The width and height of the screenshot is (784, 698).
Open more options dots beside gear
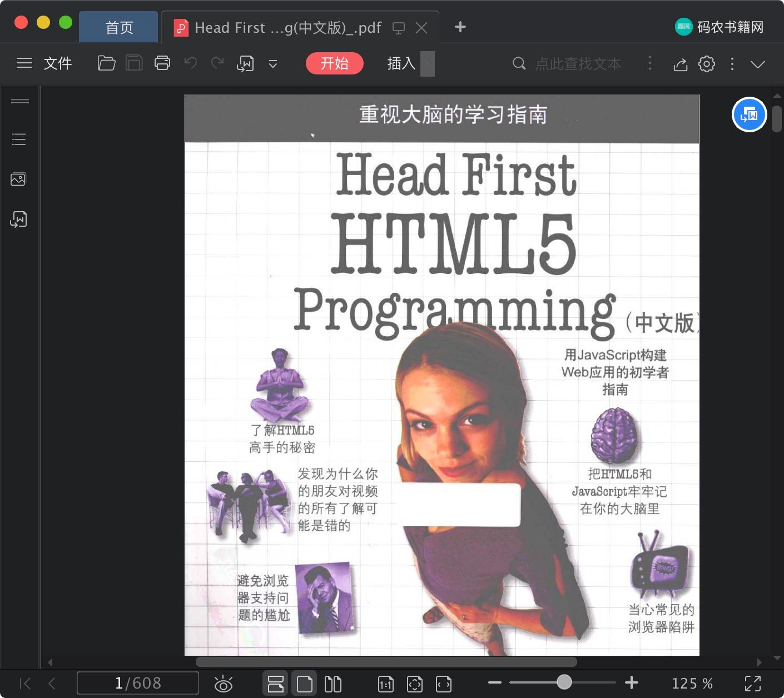pyautogui.click(x=732, y=64)
